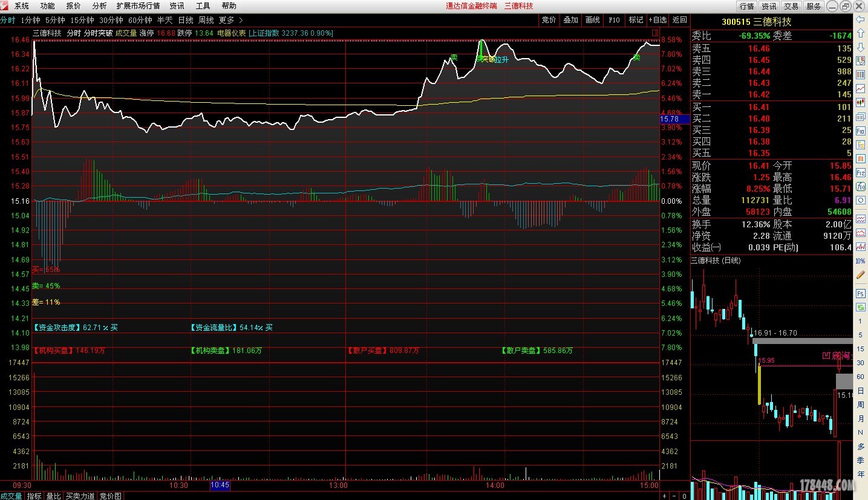Switch sidebar period to 周 weekly
The width and height of the screenshot is (868, 500).
pos(860,404)
